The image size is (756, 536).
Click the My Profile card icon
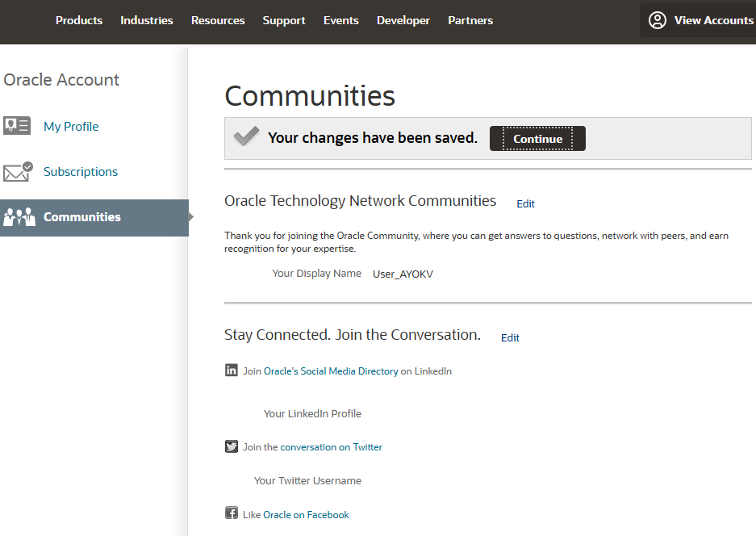click(17, 126)
